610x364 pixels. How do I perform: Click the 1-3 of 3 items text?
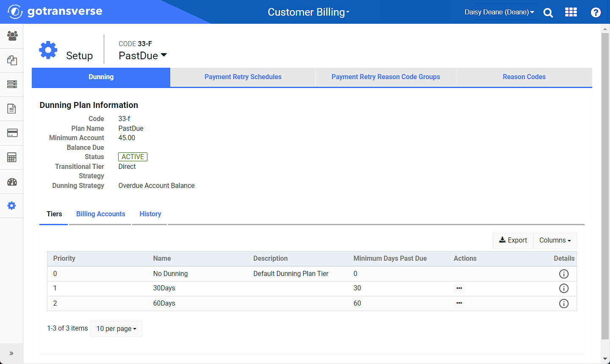67,328
